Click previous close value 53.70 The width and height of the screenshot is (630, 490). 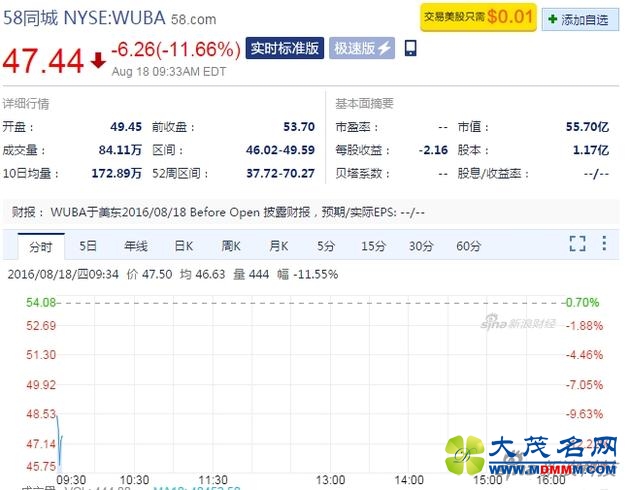click(299, 127)
